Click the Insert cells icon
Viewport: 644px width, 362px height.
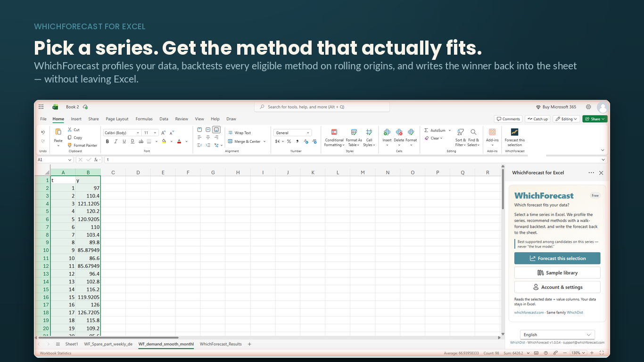[x=387, y=132]
